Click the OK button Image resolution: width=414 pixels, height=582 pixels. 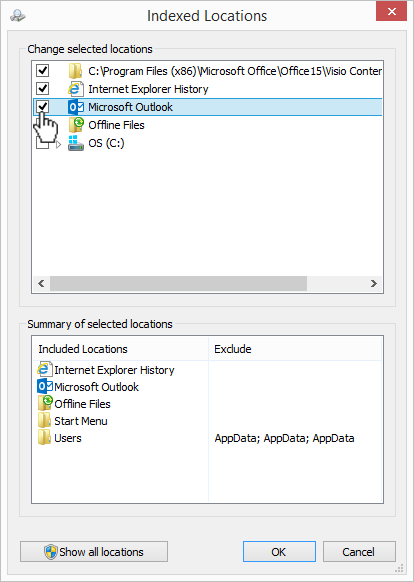click(279, 552)
